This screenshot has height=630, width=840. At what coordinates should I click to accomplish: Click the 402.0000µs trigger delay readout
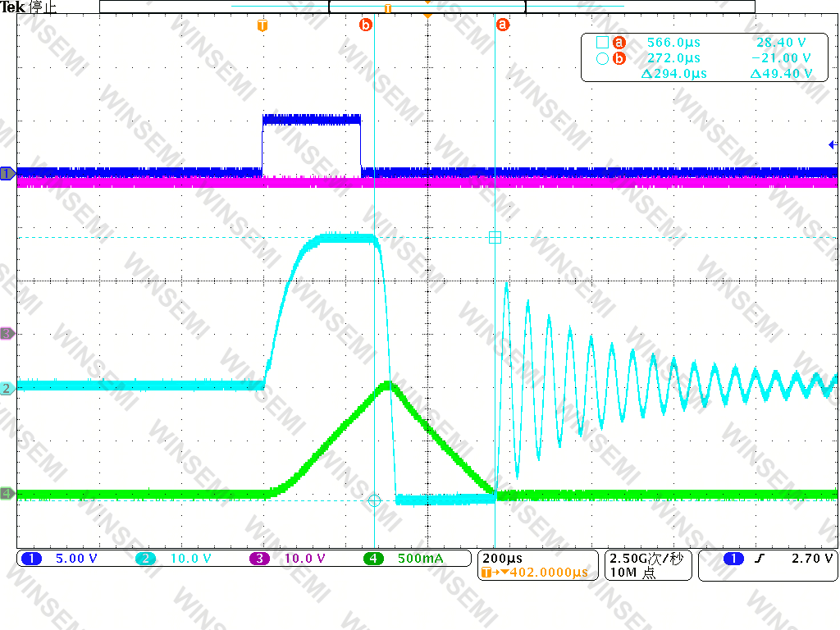point(549,573)
